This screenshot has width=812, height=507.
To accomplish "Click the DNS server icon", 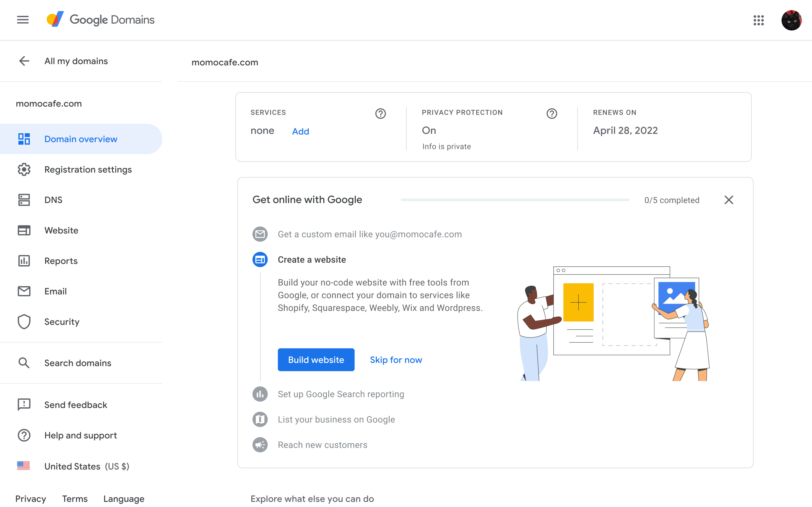I will [24, 200].
